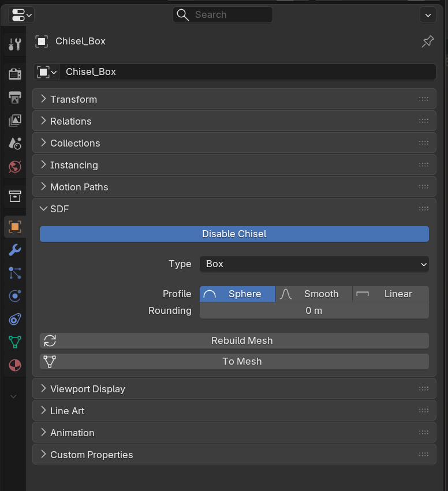
Task: Expand the Line Art section
Action: [66, 410]
